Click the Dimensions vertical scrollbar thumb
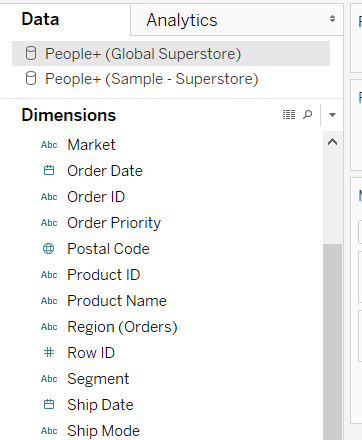Viewport: 362px width, 440px height. coord(332,342)
